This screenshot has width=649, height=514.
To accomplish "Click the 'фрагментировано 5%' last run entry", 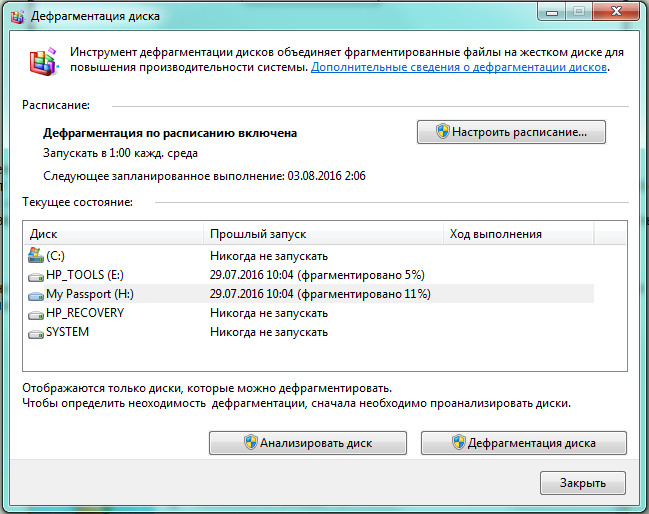I will 317,275.
